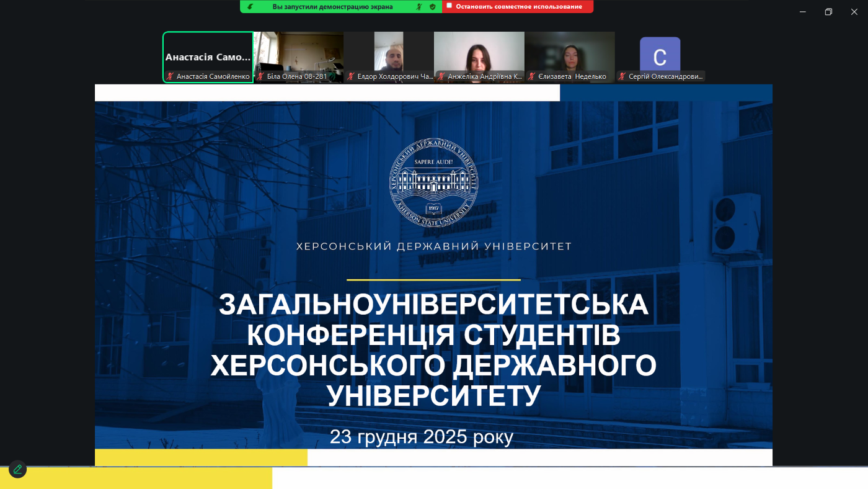Restore down the meeting window
The image size is (868, 489).
pyautogui.click(x=828, y=12)
